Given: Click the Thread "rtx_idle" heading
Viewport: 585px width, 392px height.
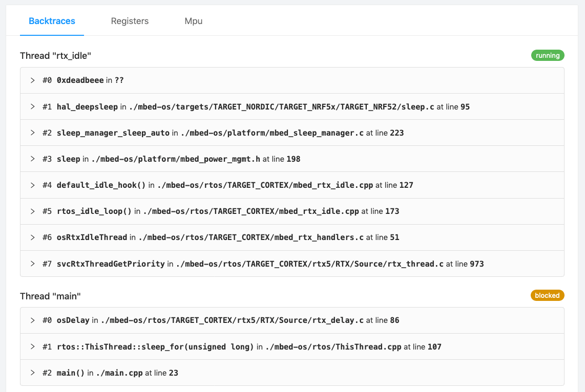Looking at the screenshot, I should click(x=56, y=55).
